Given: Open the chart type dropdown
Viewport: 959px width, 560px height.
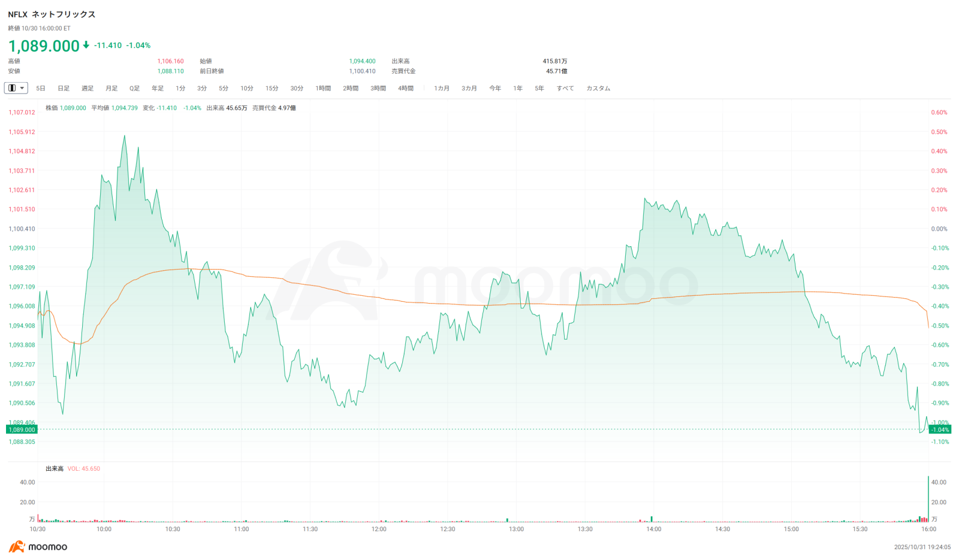Looking at the screenshot, I should point(16,88).
